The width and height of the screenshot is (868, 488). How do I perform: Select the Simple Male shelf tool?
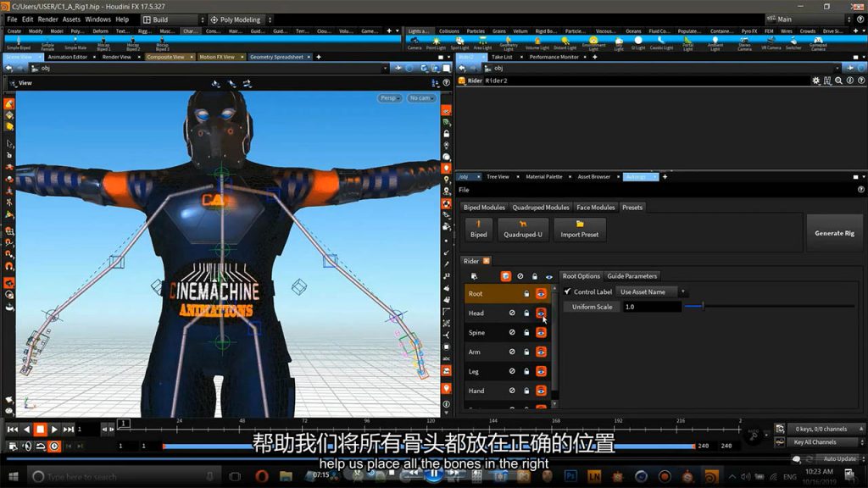[75, 44]
